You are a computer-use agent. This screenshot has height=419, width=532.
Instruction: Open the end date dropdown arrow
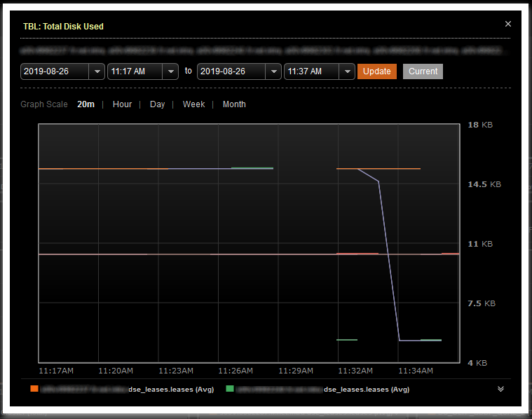click(273, 71)
